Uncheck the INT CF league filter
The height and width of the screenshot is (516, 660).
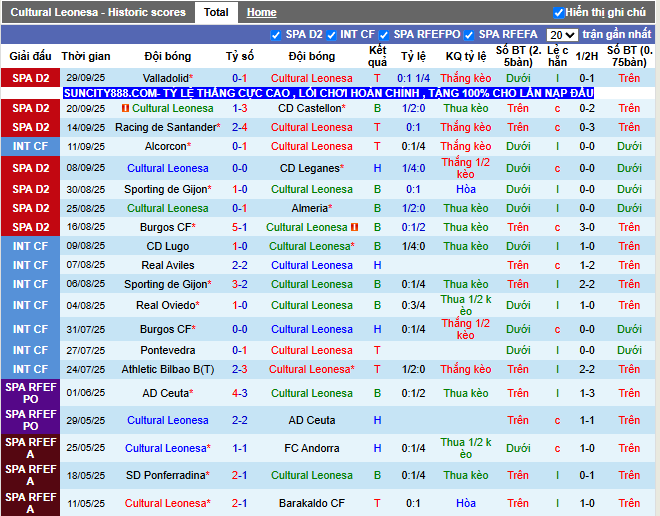click(331, 35)
